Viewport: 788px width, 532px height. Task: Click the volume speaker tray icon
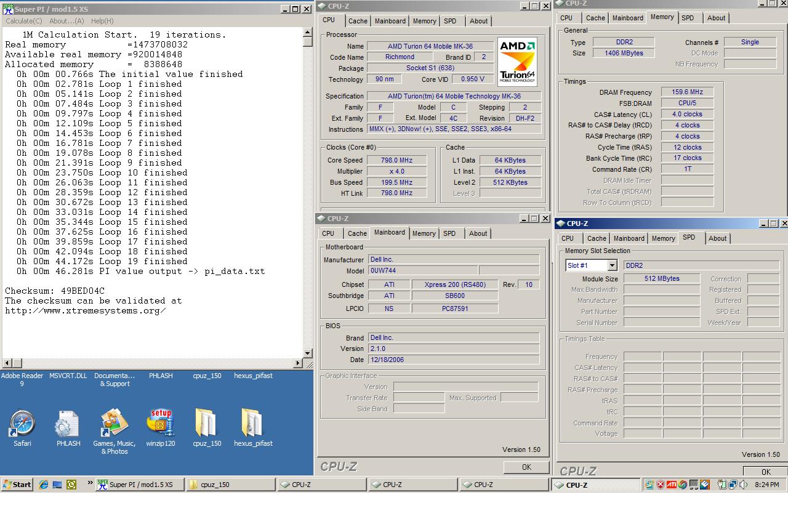click(743, 485)
